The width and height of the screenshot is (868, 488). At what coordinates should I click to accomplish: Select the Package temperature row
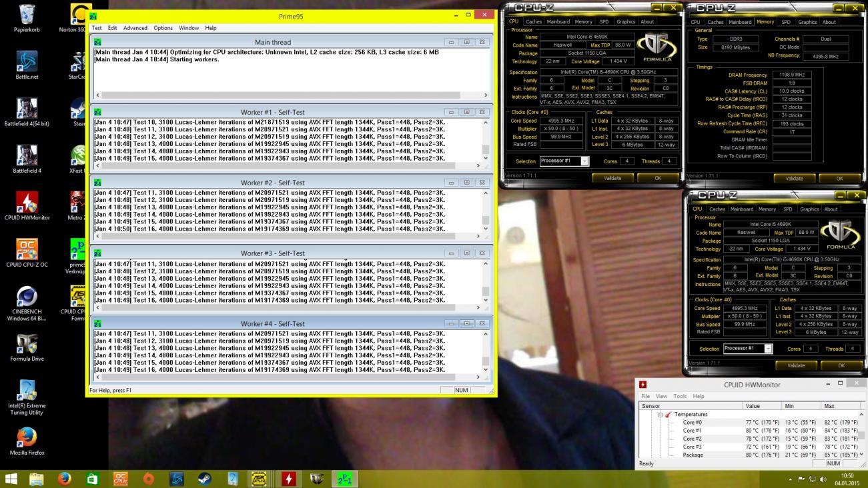(x=748, y=455)
